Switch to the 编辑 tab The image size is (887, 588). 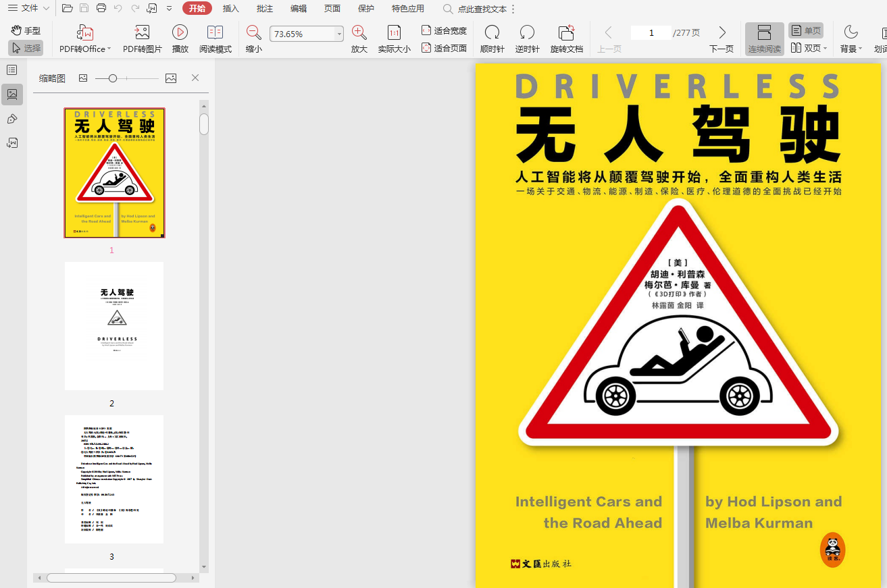pos(299,9)
